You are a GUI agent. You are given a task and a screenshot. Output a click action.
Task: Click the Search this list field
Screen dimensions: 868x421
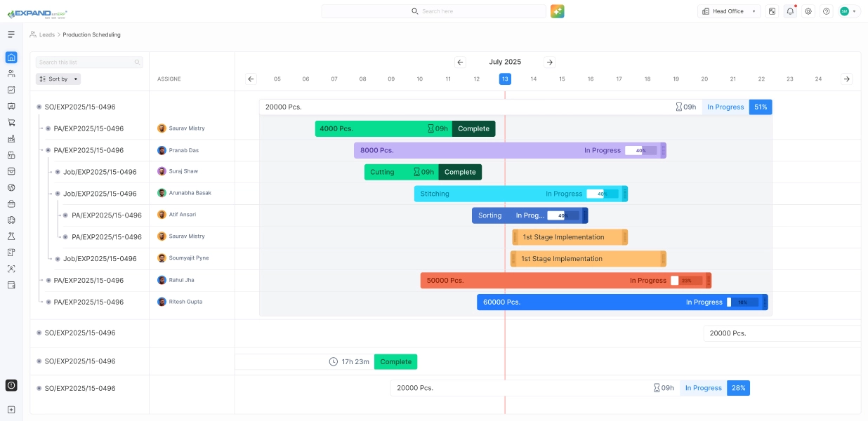[85, 62]
